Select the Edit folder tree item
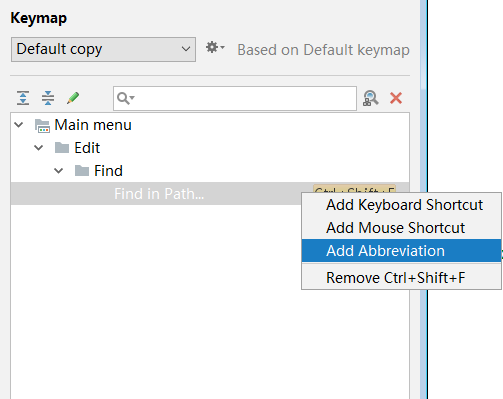The width and height of the screenshot is (503, 399). point(87,148)
